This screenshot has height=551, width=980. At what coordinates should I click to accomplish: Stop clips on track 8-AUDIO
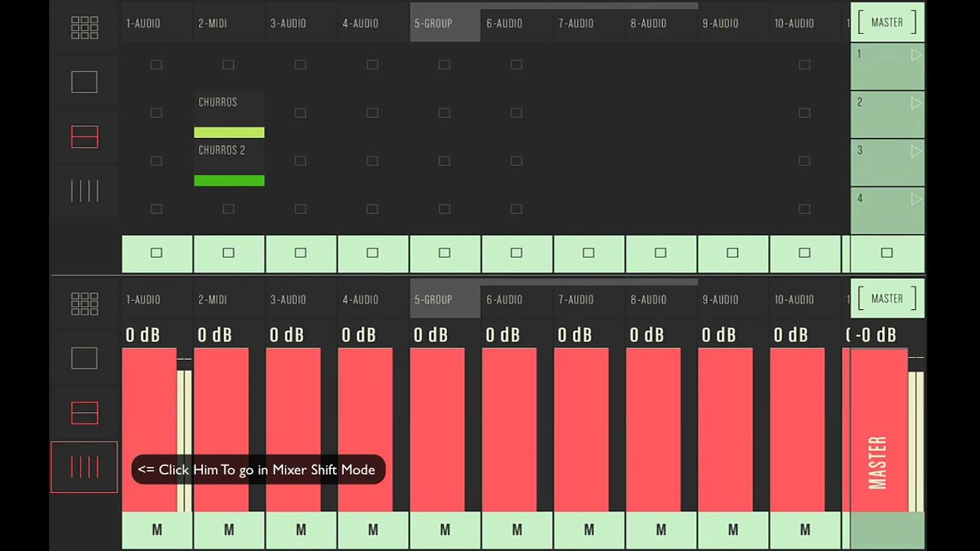tap(661, 253)
